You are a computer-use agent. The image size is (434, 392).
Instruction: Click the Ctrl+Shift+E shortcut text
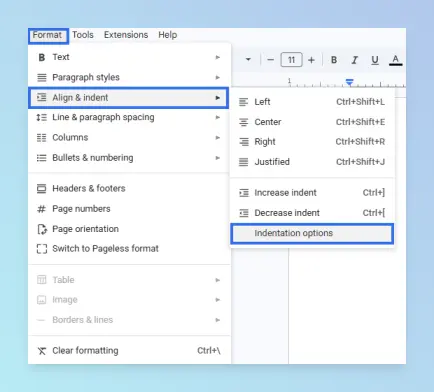[x=360, y=122]
